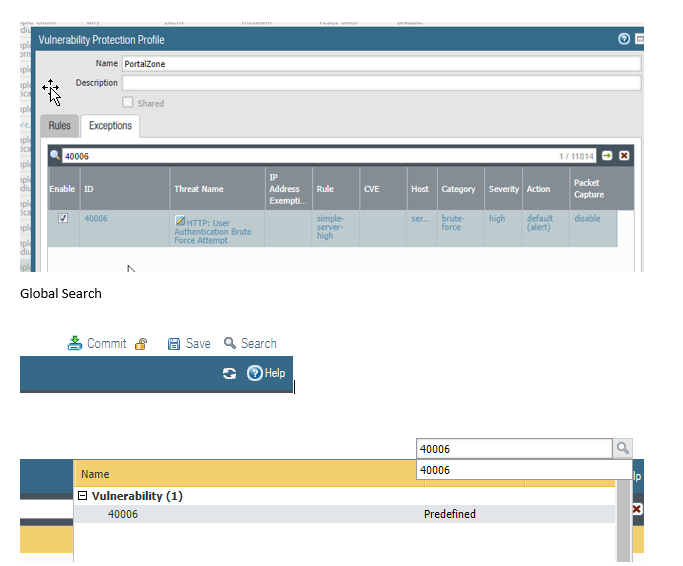Open help for Vulnerability Protection Profile dialog
Viewport: 683px width, 566px height.
[x=624, y=39]
